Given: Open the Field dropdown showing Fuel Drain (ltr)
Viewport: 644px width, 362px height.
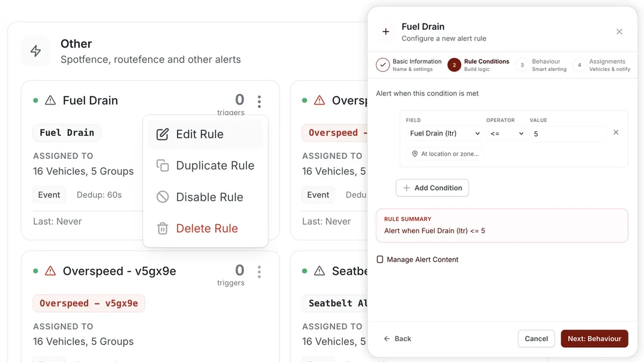Looking at the screenshot, I should 444,134.
